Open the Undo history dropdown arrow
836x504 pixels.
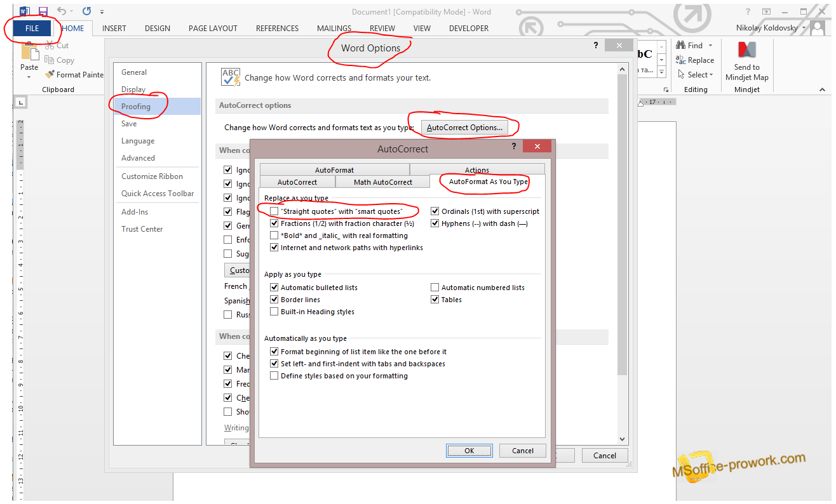point(71,11)
